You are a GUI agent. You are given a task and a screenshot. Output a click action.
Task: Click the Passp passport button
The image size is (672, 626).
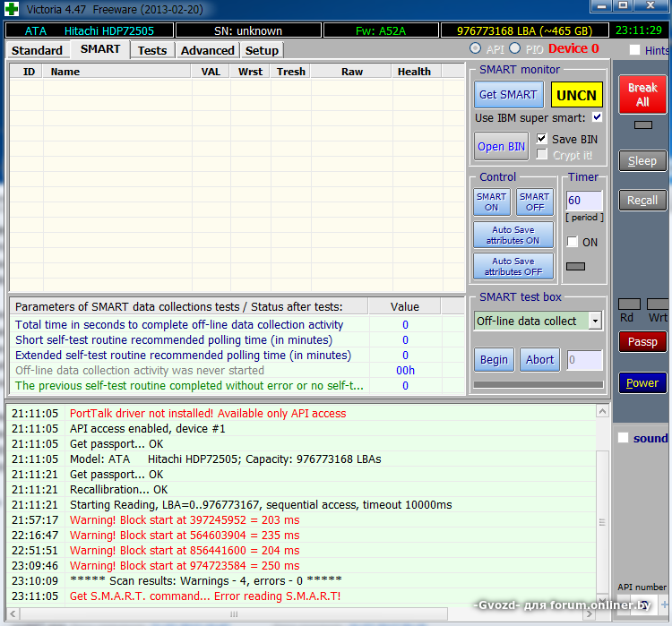[642, 341]
